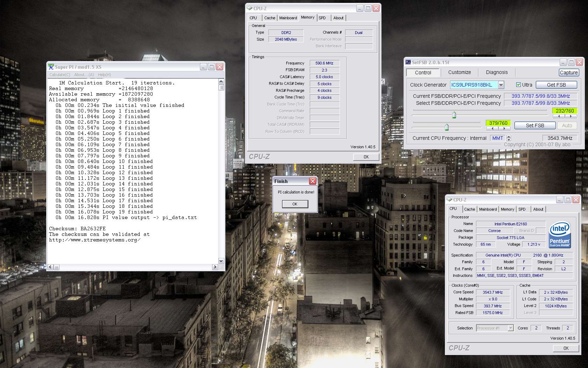Image resolution: width=588 pixels, height=368 pixels.
Task: Click the memory Frequency 590.6 MHz field
Action: coord(324,63)
